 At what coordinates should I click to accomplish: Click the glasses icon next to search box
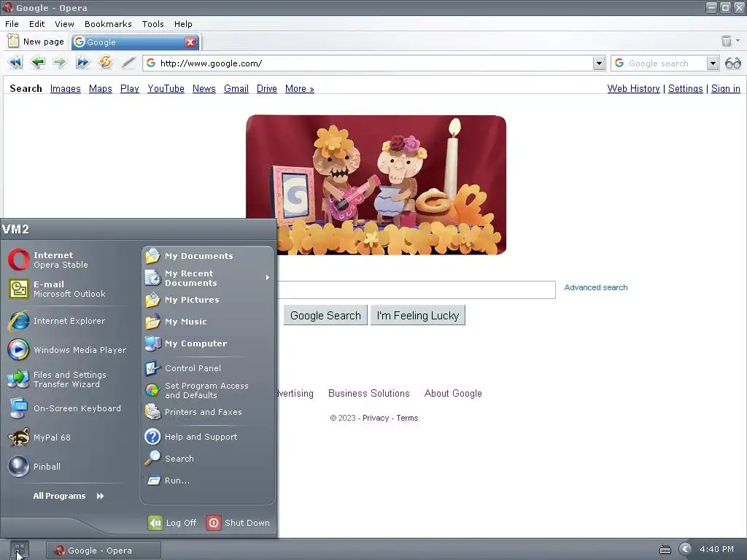(732, 63)
